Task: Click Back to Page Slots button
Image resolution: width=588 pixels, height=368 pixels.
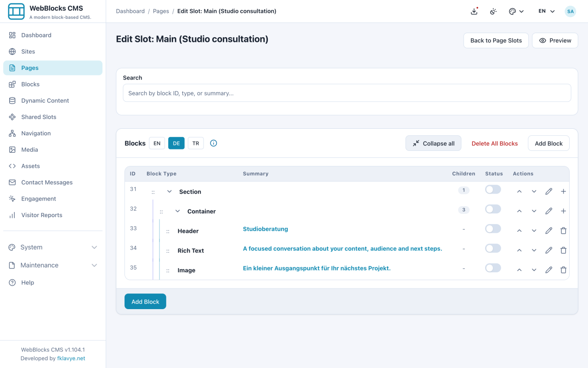Action: pos(496,40)
